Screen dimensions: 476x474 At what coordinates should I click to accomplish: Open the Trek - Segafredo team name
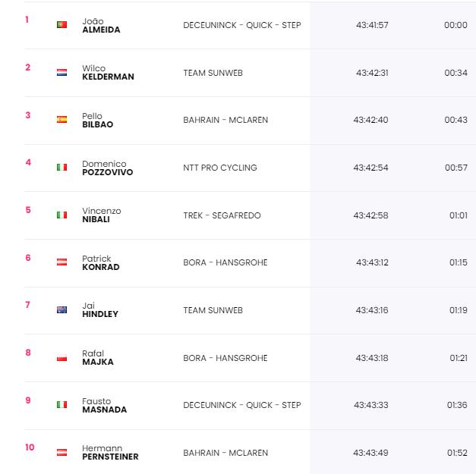pyautogui.click(x=222, y=215)
